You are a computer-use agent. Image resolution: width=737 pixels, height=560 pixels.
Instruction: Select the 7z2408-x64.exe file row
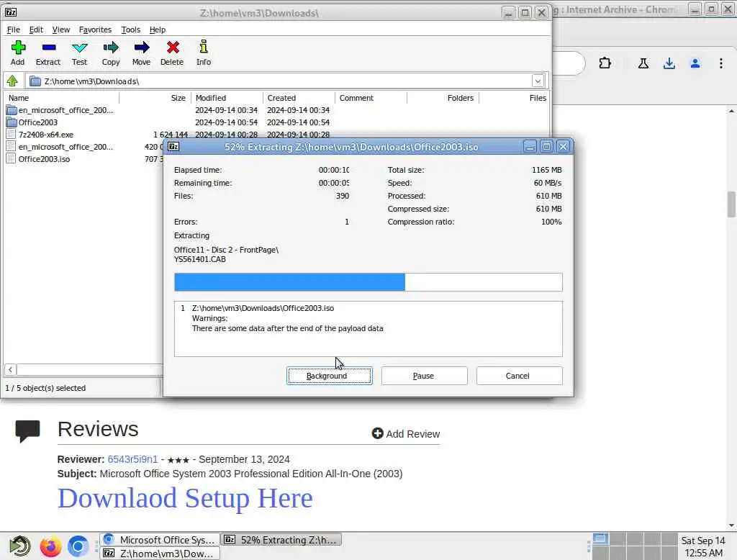point(276,135)
